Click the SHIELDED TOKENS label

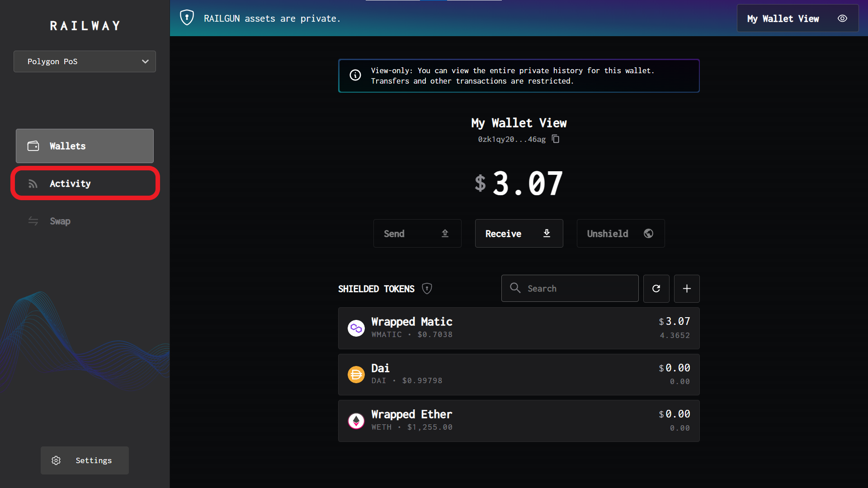(x=376, y=289)
